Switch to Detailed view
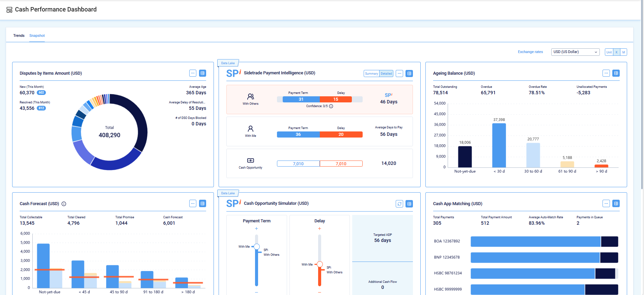Image resolution: width=644 pixels, height=295 pixels. (x=386, y=74)
